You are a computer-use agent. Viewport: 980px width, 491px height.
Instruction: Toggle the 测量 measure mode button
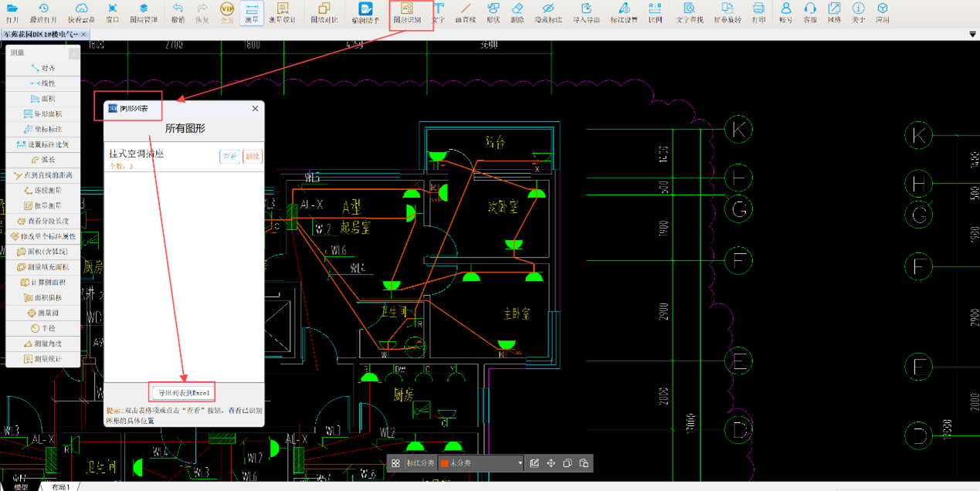(252, 12)
